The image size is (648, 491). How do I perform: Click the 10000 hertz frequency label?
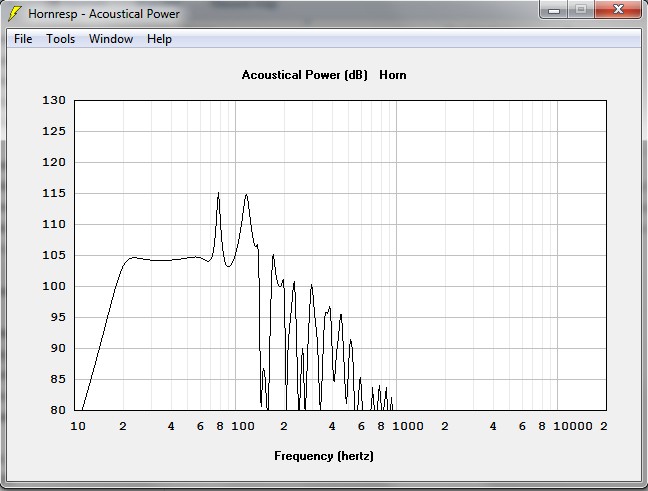click(573, 426)
